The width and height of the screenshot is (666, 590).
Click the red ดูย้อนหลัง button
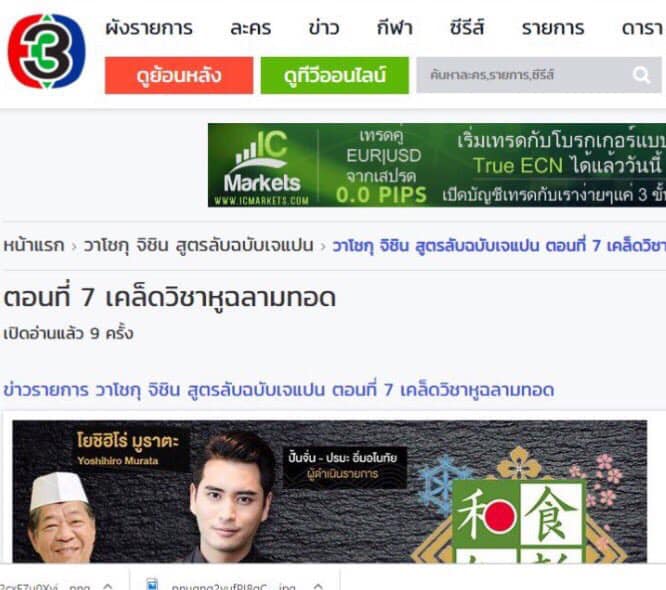coord(179,75)
